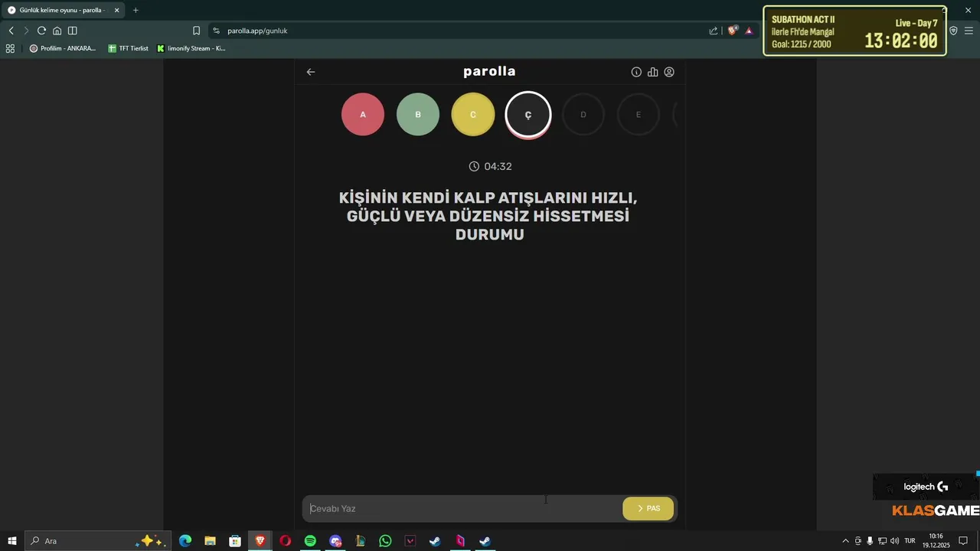Open a new browser tab with plus
The image size is (980, 551).
coord(136,10)
